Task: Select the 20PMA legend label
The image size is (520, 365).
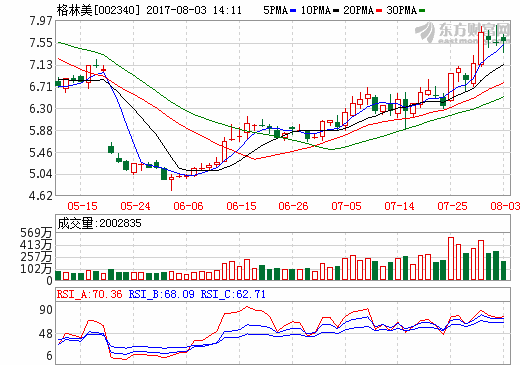Action: click(x=359, y=10)
